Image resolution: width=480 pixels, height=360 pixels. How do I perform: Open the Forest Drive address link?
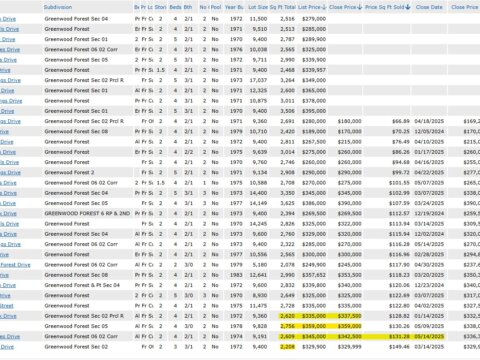pyautogui.click(x=15, y=265)
